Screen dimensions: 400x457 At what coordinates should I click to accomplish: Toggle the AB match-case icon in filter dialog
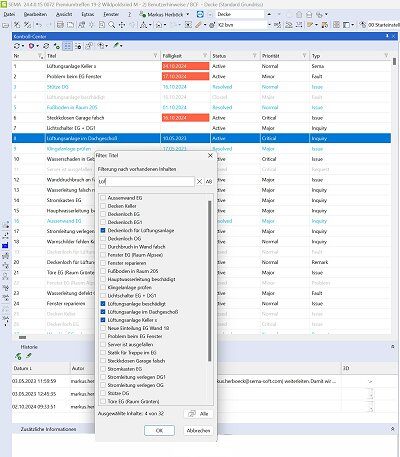point(209,181)
